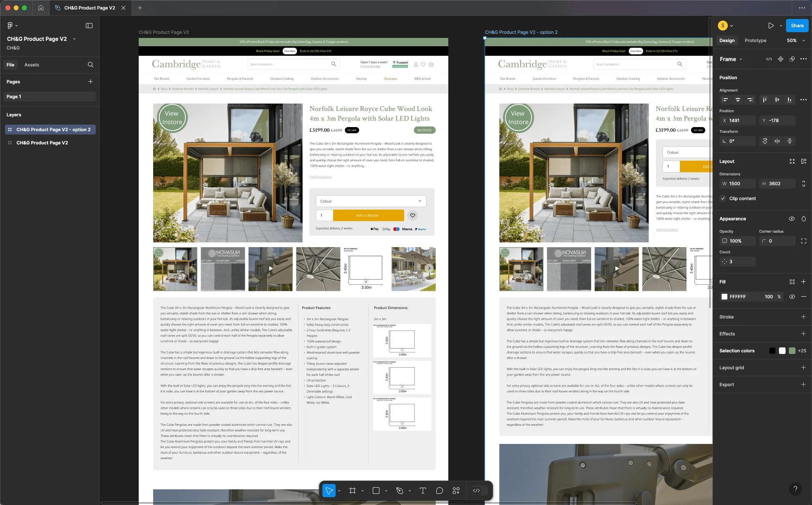812x505 pixels.
Task: Click the white FFFFFF fill color swatch
Action: [x=724, y=297]
